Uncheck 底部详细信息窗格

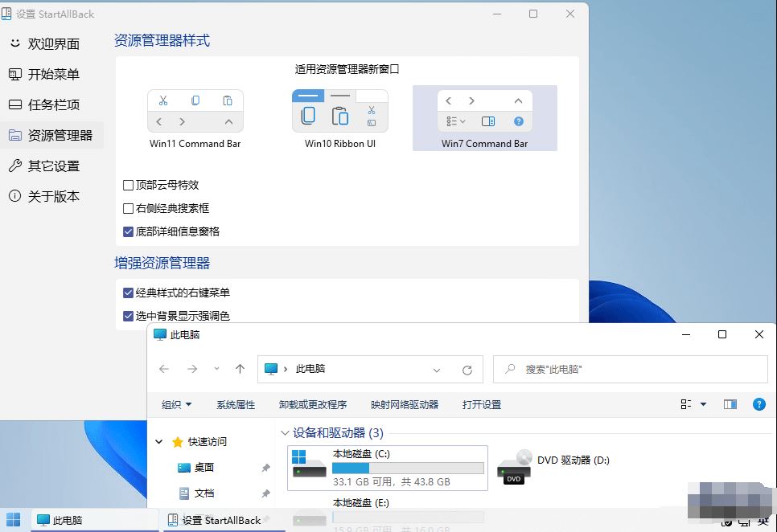coord(129,231)
